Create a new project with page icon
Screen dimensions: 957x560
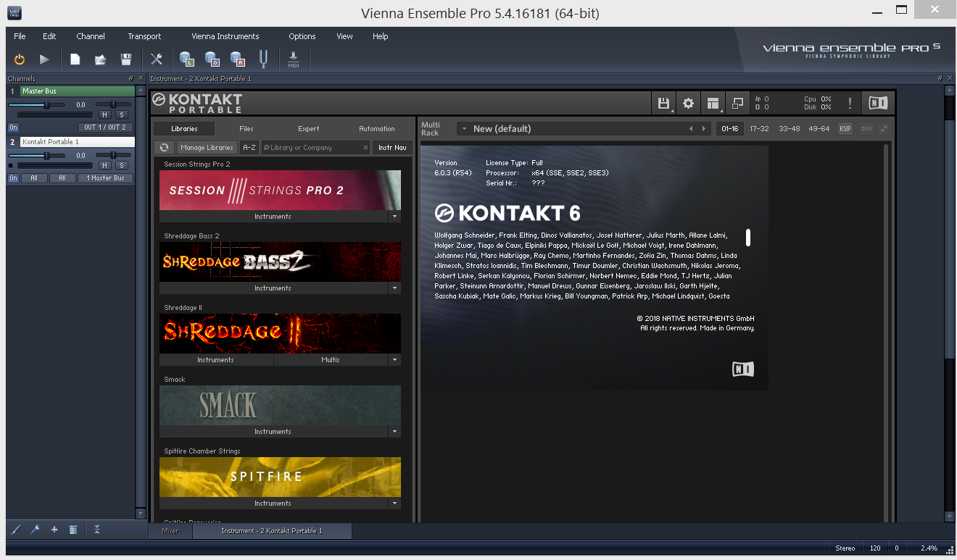(x=75, y=59)
